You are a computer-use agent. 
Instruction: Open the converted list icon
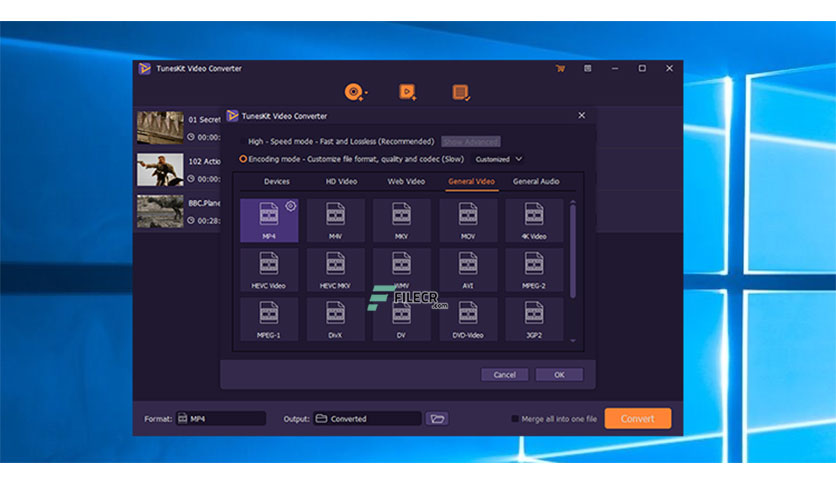coord(461,92)
